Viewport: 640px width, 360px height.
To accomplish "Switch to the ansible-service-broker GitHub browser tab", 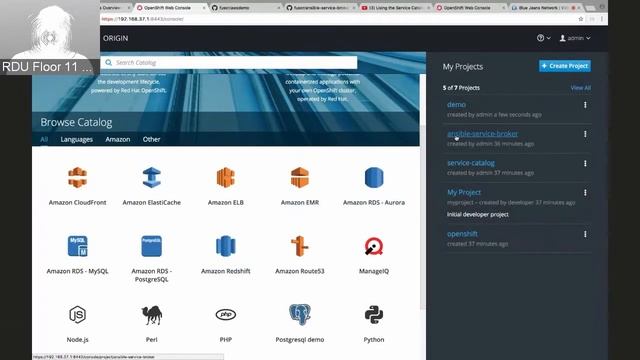I will pos(321,8).
